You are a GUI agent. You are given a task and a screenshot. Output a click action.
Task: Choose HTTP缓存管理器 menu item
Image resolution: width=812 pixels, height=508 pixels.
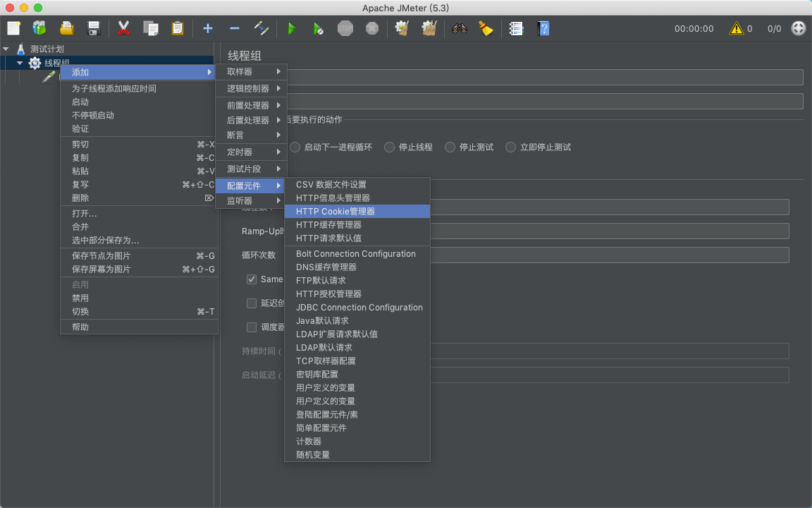point(357,225)
